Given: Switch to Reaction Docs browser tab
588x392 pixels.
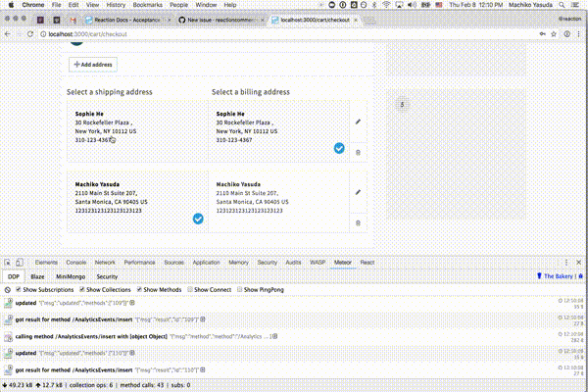Looking at the screenshot, I should (126, 20).
